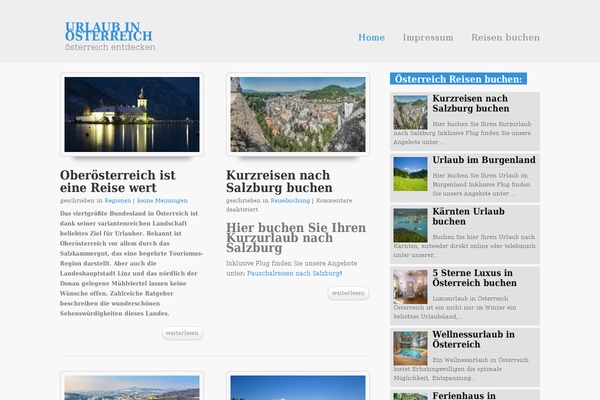Click the sidebar Salzburg thumbnail
Viewport: 600px width, 400px height.
point(410,113)
